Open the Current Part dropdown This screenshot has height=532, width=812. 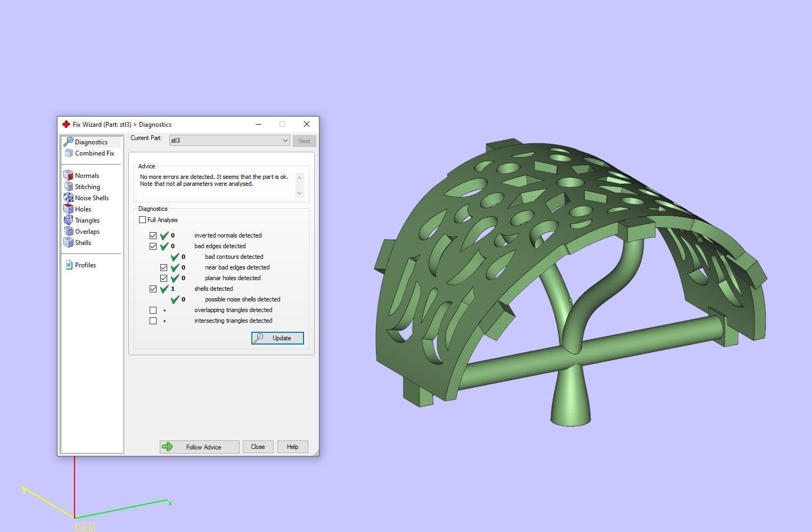click(x=229, y=141)
